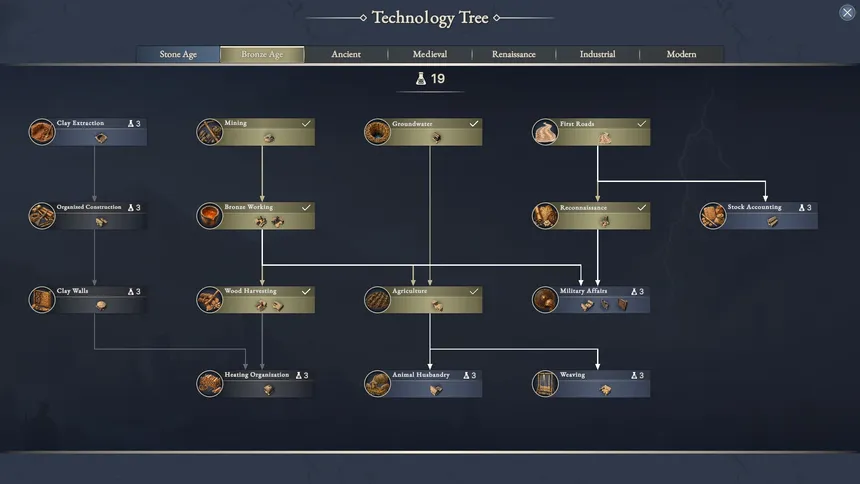860x484 pixels.
Task: Click the First Roads completed checkmark
Action: pyautogui.click(x=642, y=123)
